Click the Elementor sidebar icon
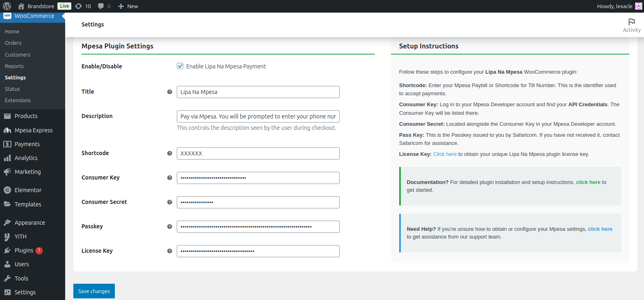The width and height of the screenshot is (644, 300). pos(7,190)
